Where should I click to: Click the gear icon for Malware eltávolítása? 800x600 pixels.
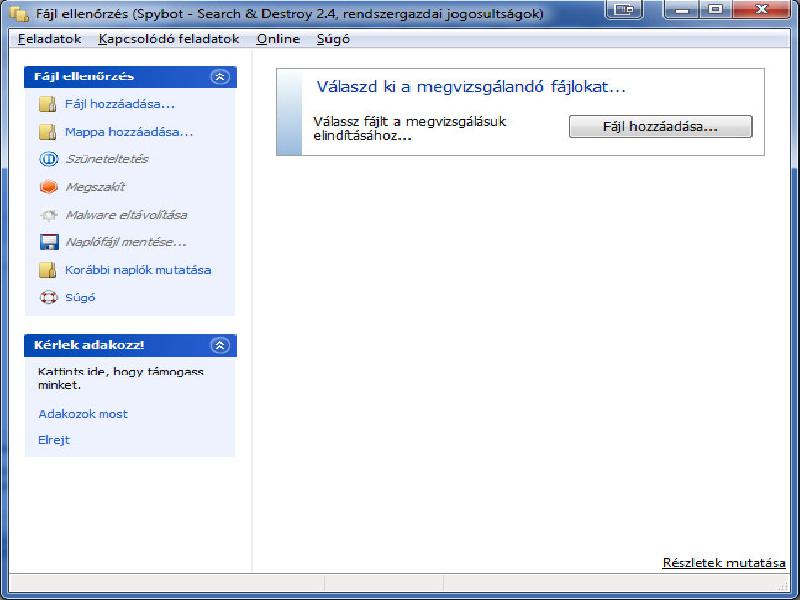(48, 215)
